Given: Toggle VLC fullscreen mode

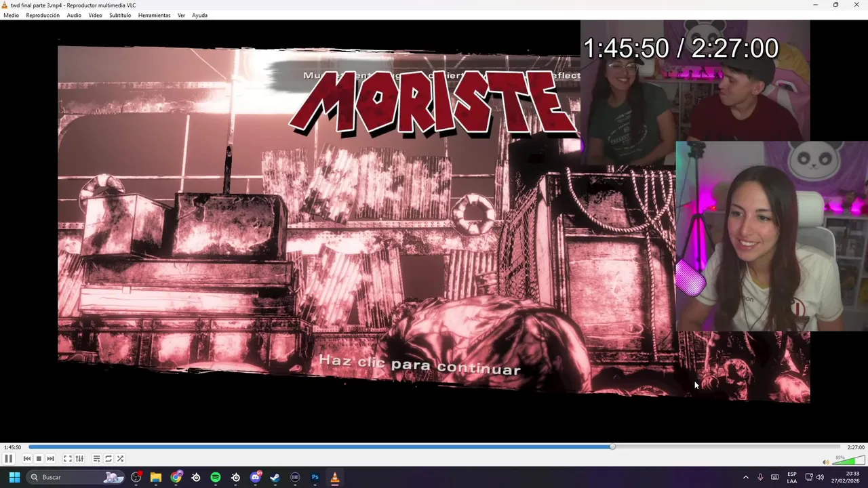Looking at the screenshot, I should [x=68, y=459].
